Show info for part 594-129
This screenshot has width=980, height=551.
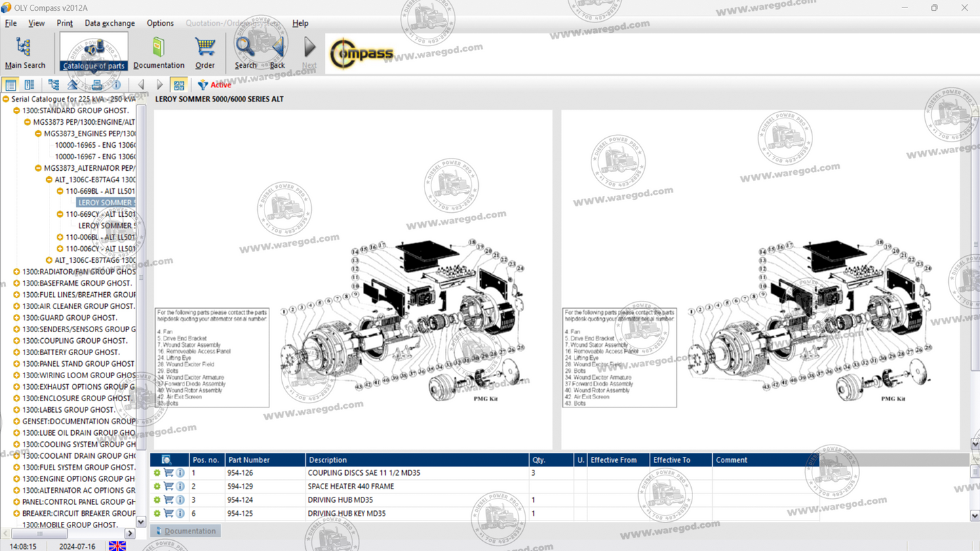pos(180,487)
